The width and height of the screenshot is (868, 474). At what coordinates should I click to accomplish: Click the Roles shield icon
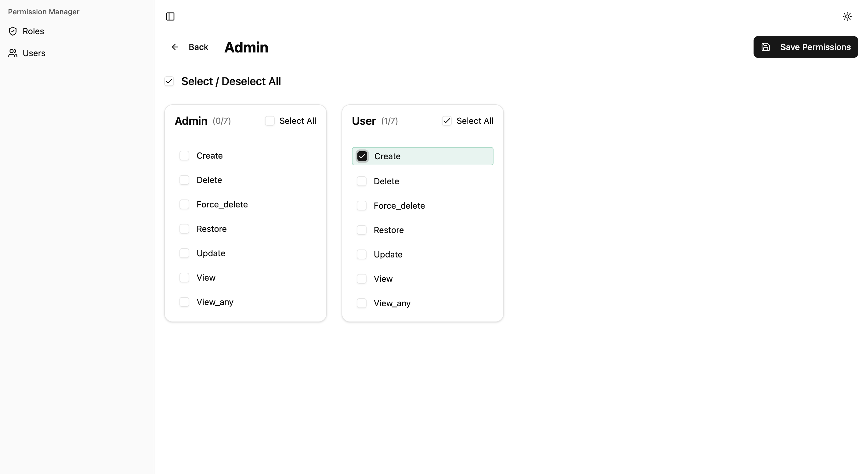pos(13,31)
